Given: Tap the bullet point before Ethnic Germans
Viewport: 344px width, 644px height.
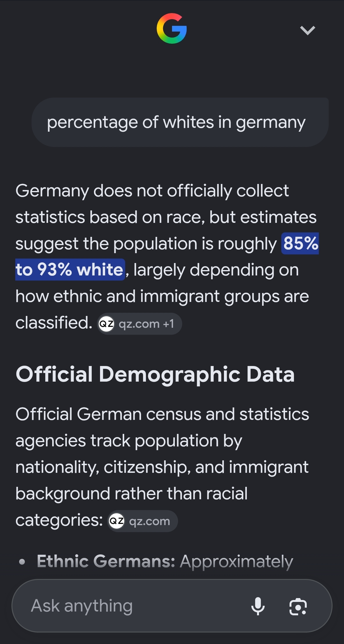Looking at the screenshot, I should coord(22,562).
